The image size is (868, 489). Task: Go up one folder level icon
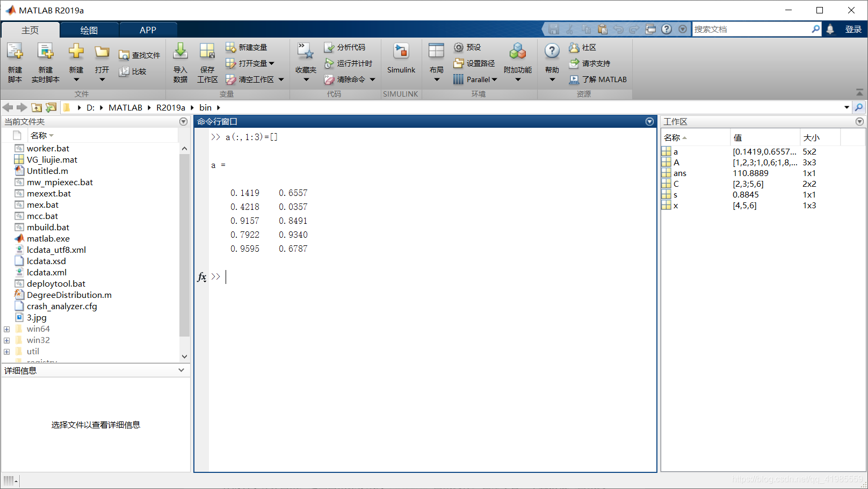tap(37, 107)
